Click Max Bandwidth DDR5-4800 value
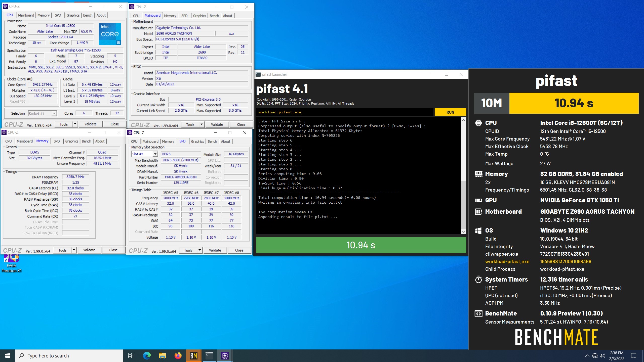This screenshot has height=362, width=644. click(181, 160)
